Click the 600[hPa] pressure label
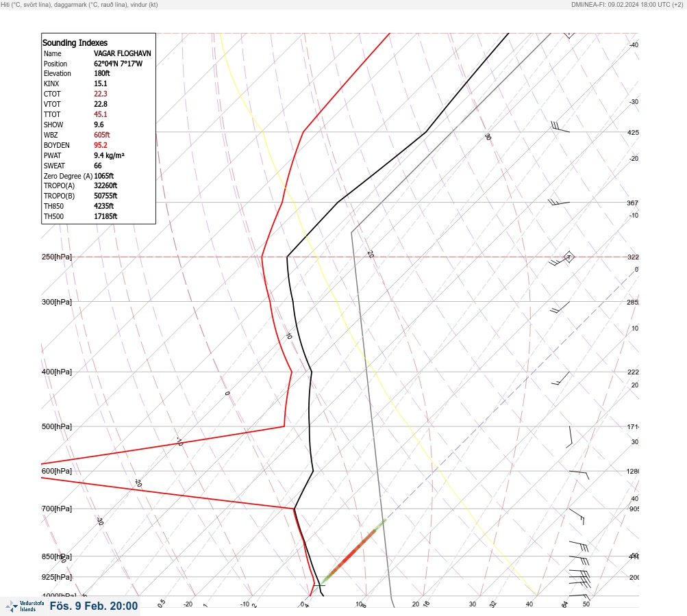 [57, 471]
